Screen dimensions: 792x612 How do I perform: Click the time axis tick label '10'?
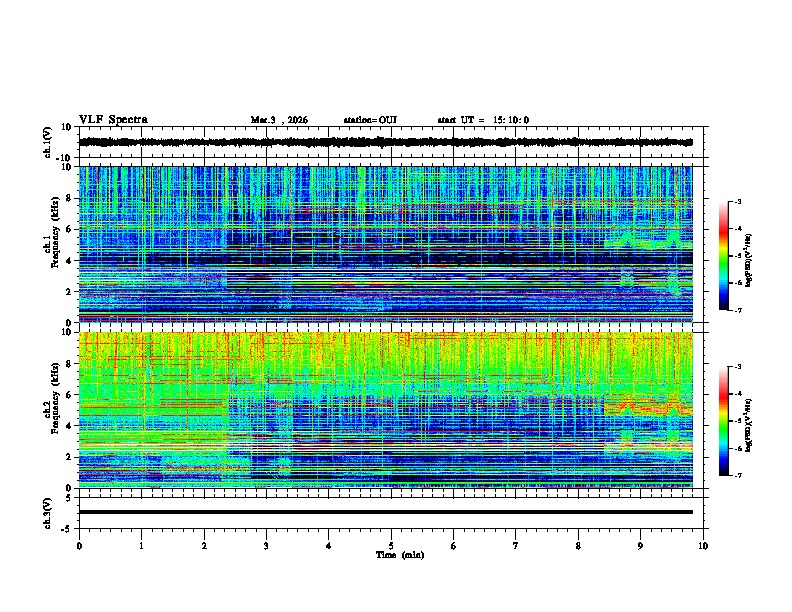click(x=703, y=546)
